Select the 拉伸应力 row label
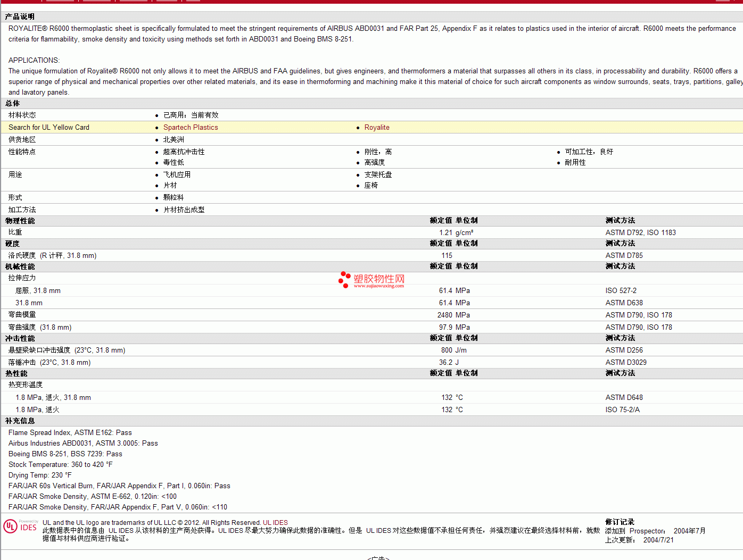The image size is (743, 560). pos(22,278)
